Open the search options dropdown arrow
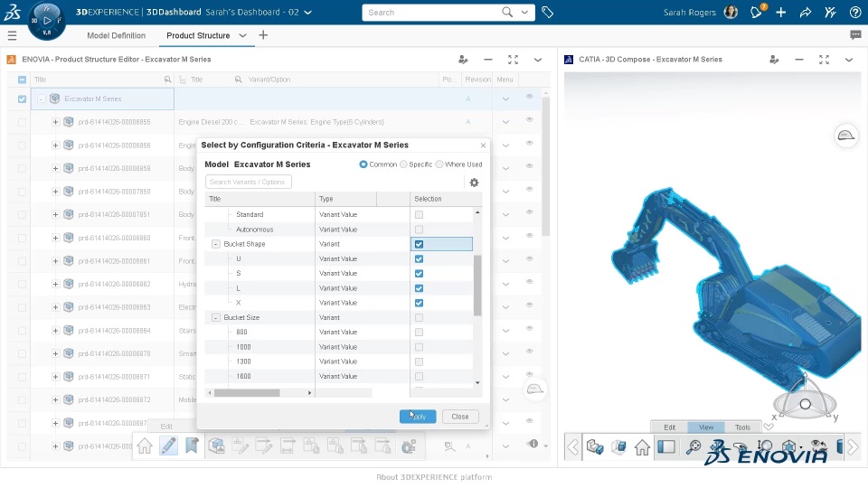 524,12
